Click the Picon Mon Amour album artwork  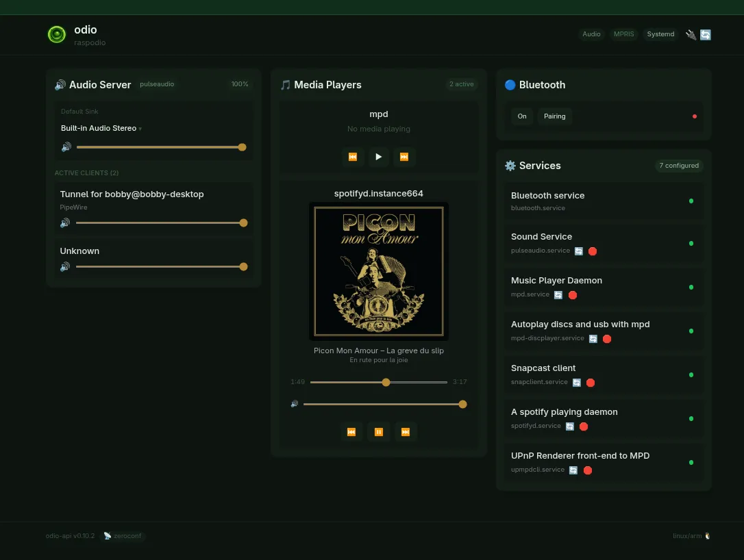(378, 271)
